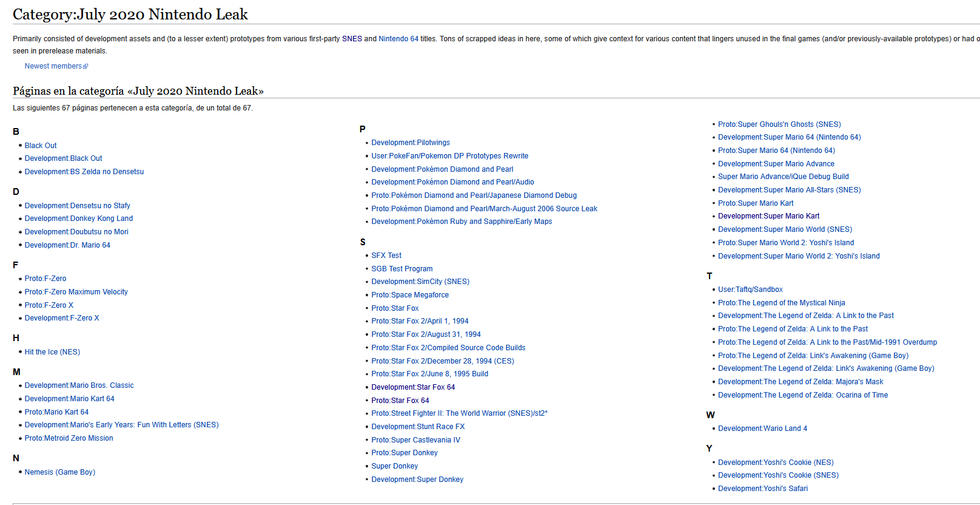The width and height of the screenshot is (980, 505).
Task: Open User:PokeFan/Pokemon DP Prototypes Rewrite
Action: point(450,156)
